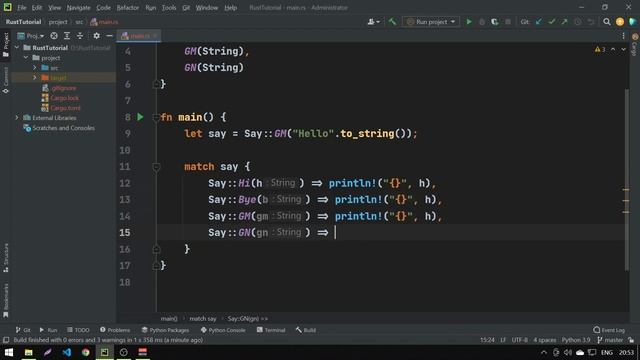The height and width of the screenshot is (360, 640).
Task: Open the TODO tool window
Action: 78,330
